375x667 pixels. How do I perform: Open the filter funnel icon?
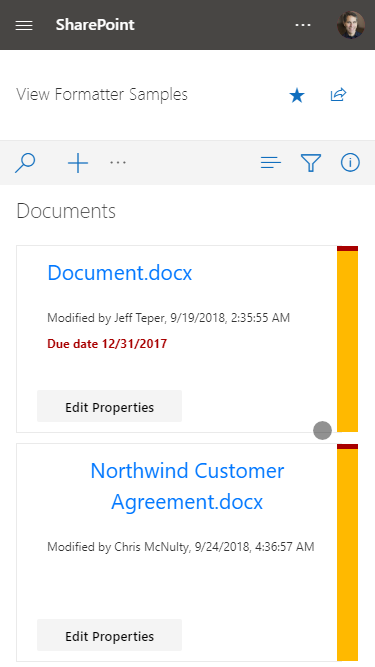point(311,163)
